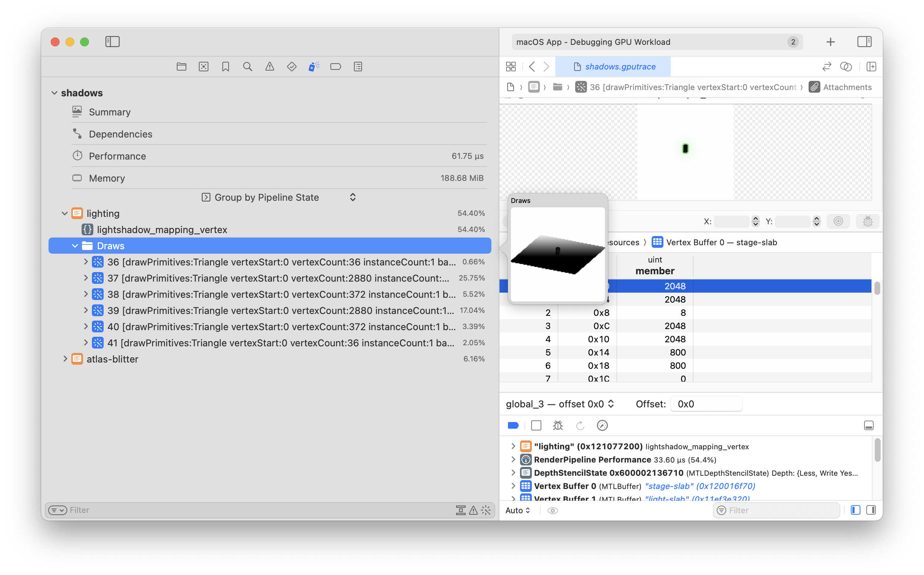Toggle the inspector panel on the right
924x575 pixels.
coord(865,42)
